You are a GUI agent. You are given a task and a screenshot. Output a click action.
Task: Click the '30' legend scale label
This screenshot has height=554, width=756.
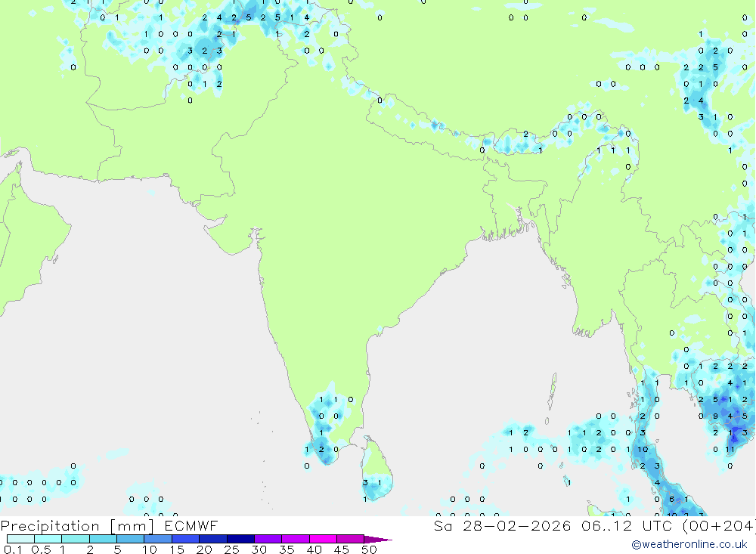pos(259,549)
